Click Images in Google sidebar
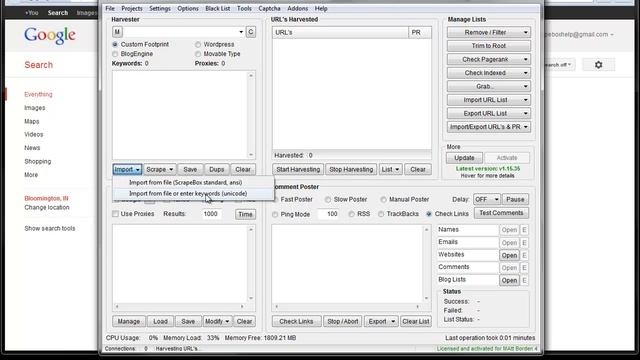This screenshot has width=640, height=360. (35, 108)
